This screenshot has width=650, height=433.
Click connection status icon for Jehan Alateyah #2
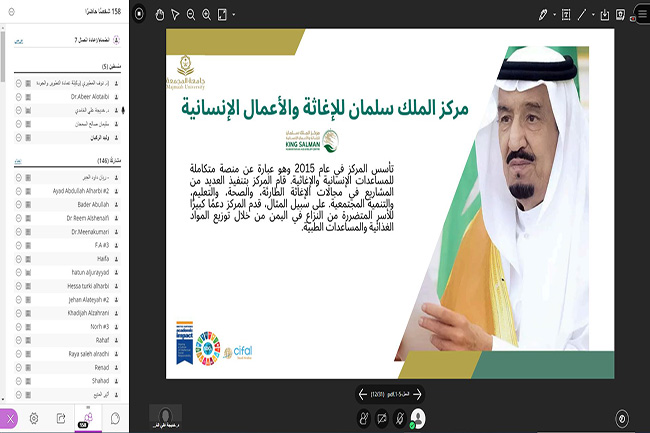click(x=28, y=300)
